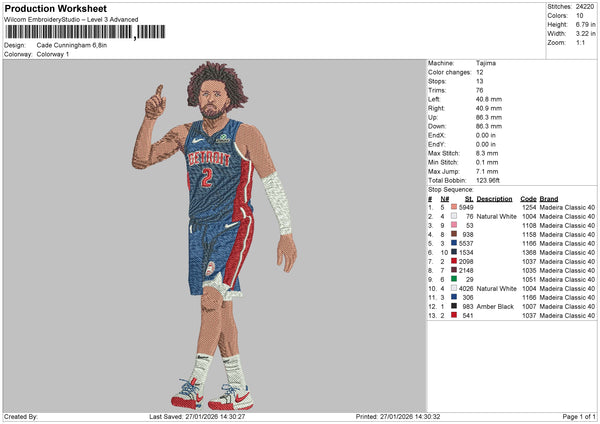Click the Description column header
Viewport: 600px width, 424px height.
pos(494,198)
